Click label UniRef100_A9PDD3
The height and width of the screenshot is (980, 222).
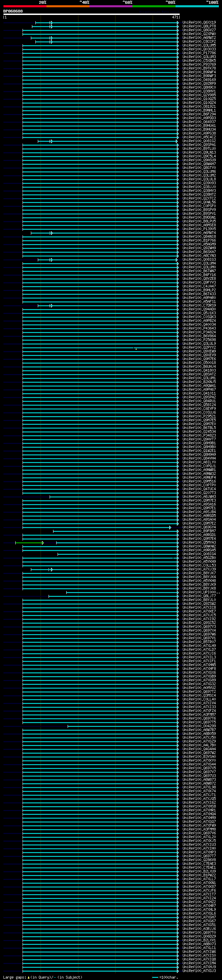(x=199, y=118)
